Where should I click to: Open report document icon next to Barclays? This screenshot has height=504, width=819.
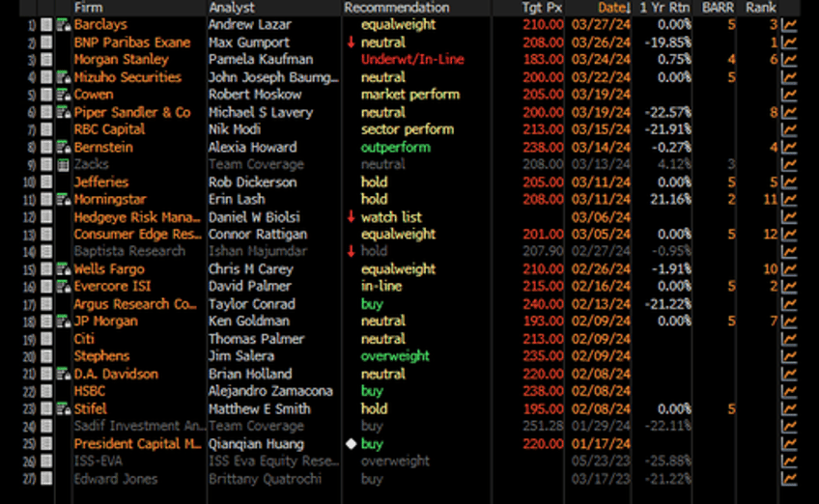click(x=63, y=24)
